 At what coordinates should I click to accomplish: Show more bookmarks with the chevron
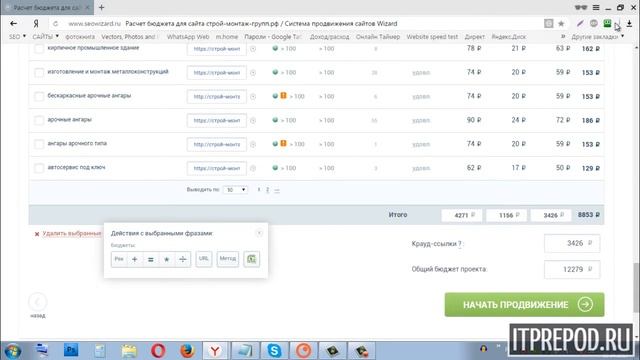click(x=563, y=36)
